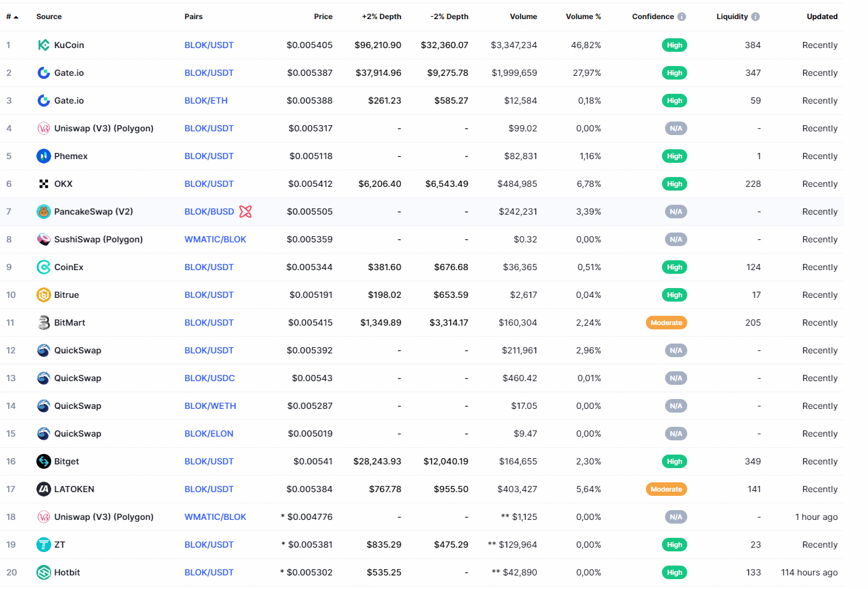Select the Bitget -2% depth $12,040.19

pyautogui.click(x=445, y=461)
